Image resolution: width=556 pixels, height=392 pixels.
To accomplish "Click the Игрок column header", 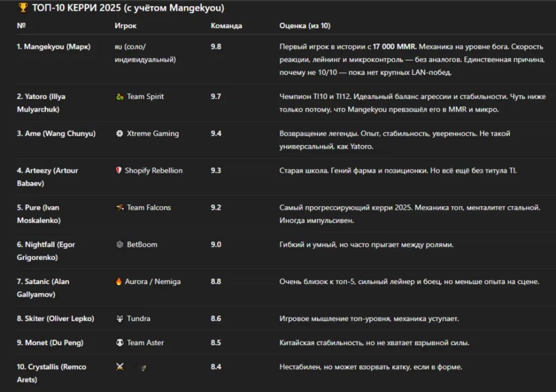I will pyautogui.click(x=126, y=26).
